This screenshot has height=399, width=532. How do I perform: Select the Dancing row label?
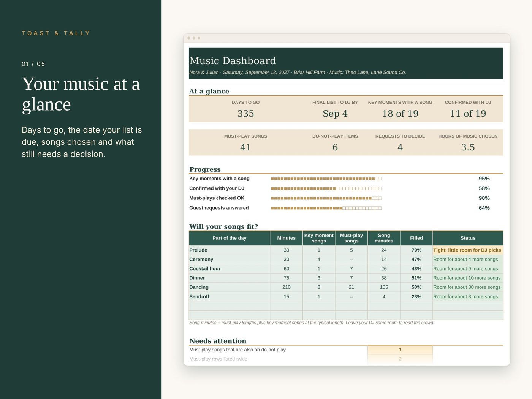(199, 287)
